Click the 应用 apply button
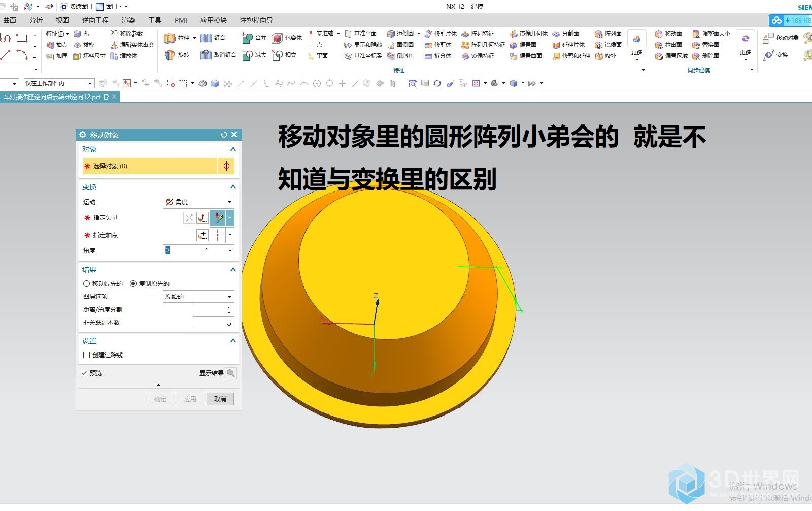Viewport: 812px width, 511px height. (190, 399)
